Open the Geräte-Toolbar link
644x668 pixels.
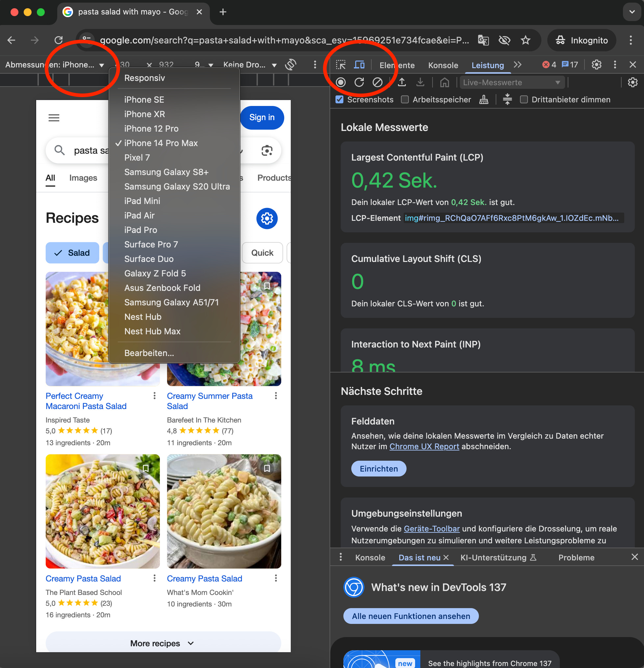coord(432,528)
